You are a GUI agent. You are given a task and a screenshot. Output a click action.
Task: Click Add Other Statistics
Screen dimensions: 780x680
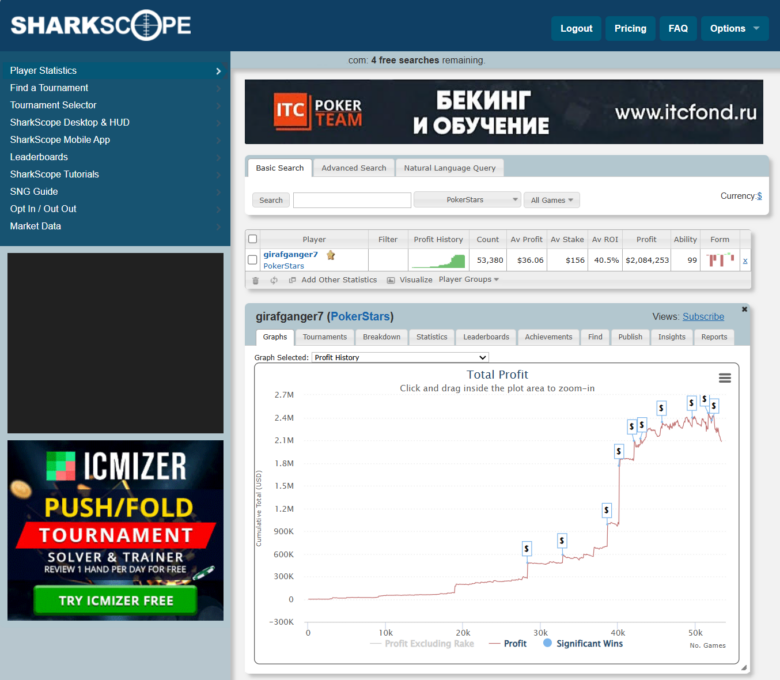click(x=333, y=280)
